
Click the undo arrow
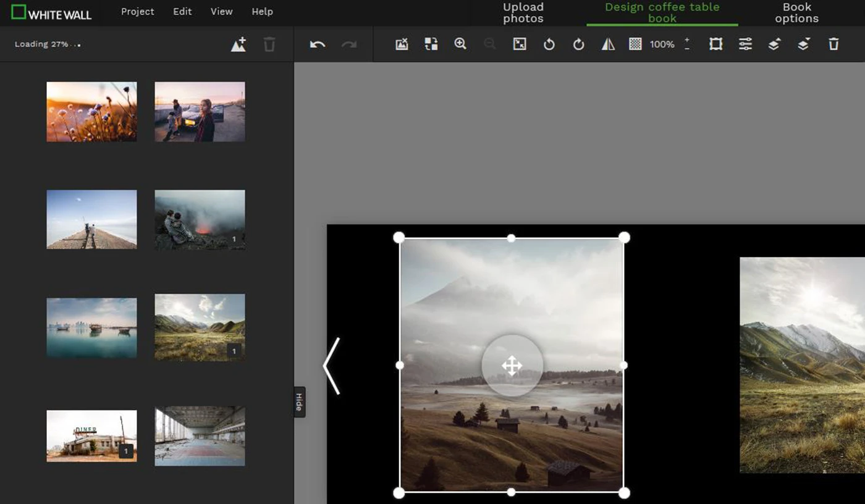[318, 44]
